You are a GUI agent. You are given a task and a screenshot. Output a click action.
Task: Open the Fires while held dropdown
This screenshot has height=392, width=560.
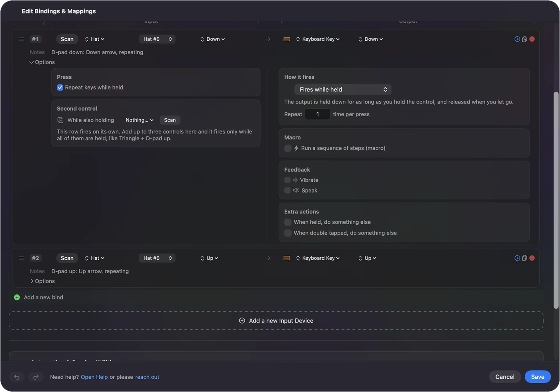(343, 90)
